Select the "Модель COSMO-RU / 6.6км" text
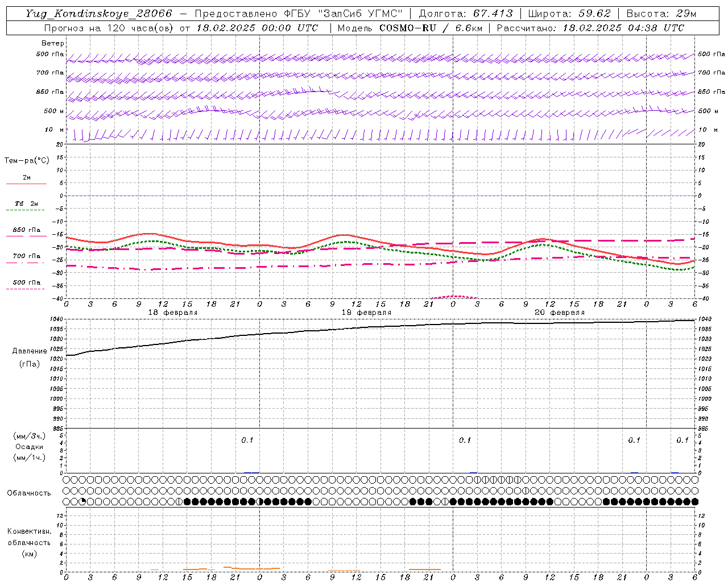Viewport: 728px width, 582px height. tap(410, 28)
